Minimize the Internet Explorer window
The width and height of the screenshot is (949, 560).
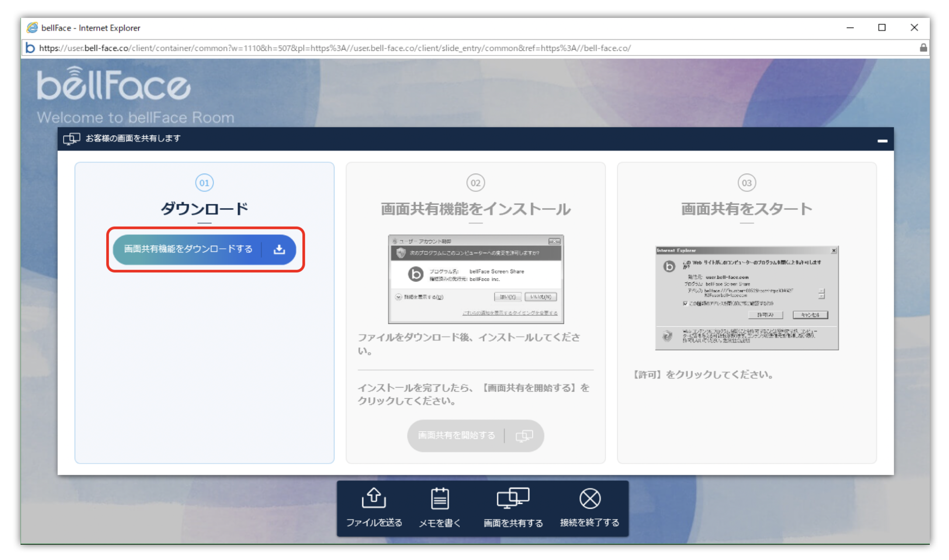click(x=850, y=28)
